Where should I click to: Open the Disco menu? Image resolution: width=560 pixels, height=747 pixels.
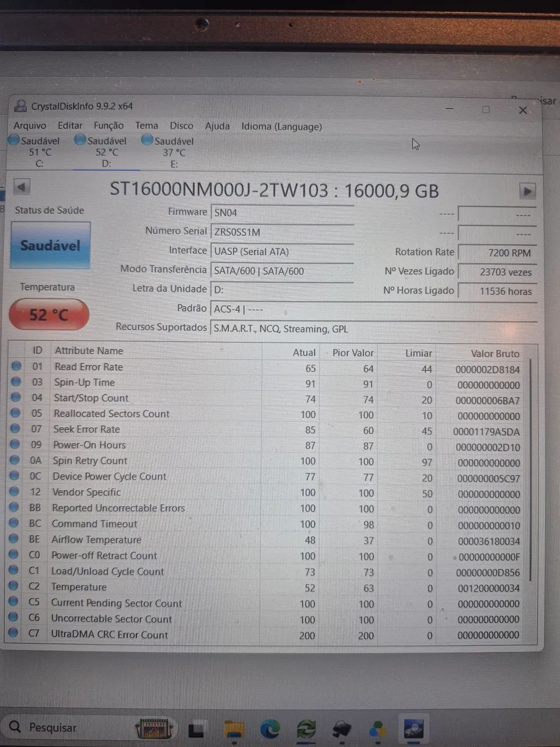181,125
